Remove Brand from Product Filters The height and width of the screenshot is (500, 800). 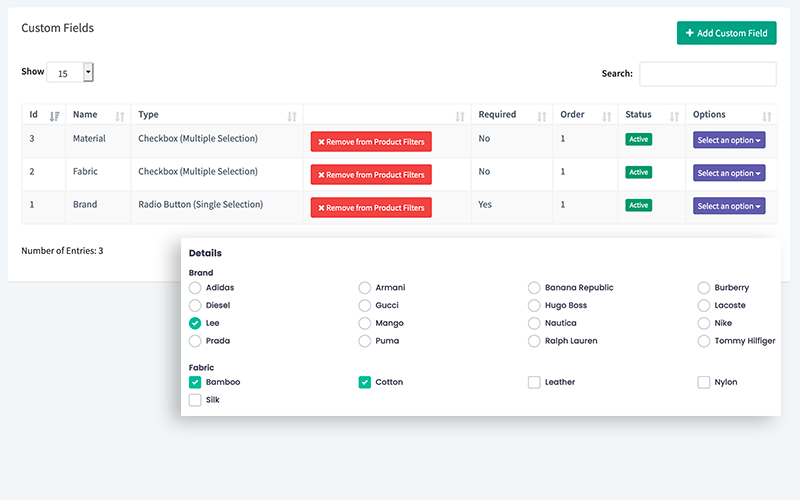pyautogui.click(x=371, y=208)
